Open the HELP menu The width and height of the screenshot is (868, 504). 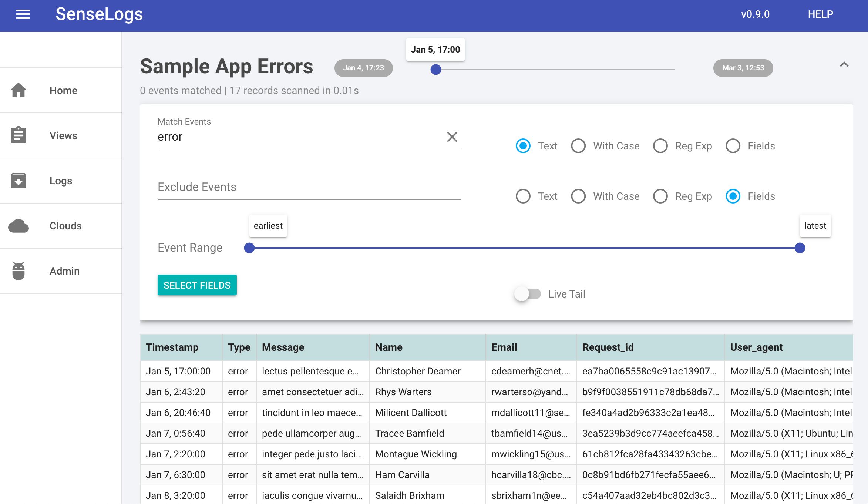[820, 15]
